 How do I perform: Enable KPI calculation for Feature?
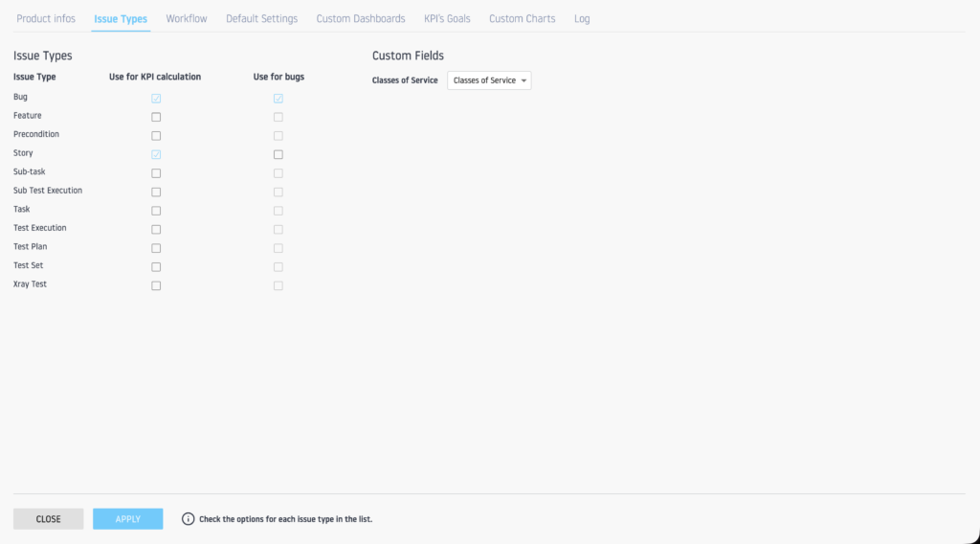point(156,117)
